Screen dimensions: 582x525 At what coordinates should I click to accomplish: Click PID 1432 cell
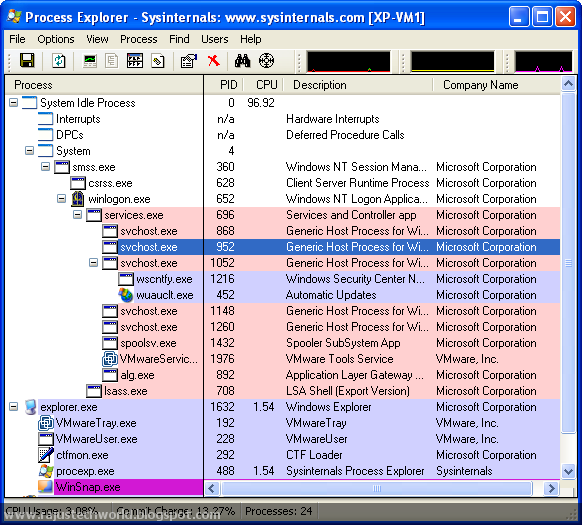[222, 343]
